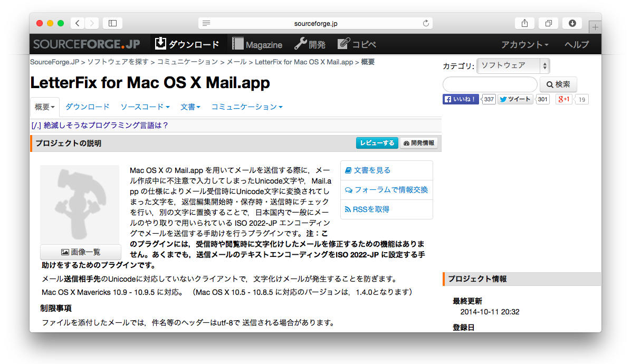
Task: Like the project with Facebook いいね! button
Action: 461,99
